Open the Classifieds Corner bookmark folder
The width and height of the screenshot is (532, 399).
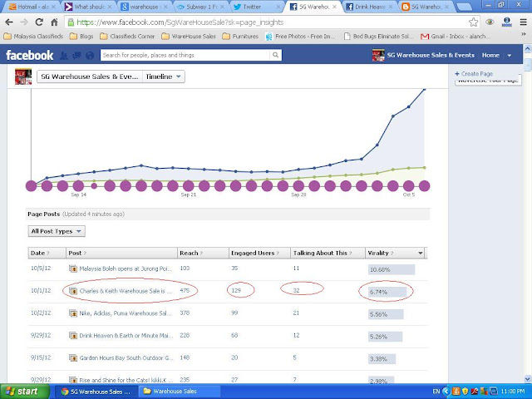pyautogui.click(x=127, y=37)
